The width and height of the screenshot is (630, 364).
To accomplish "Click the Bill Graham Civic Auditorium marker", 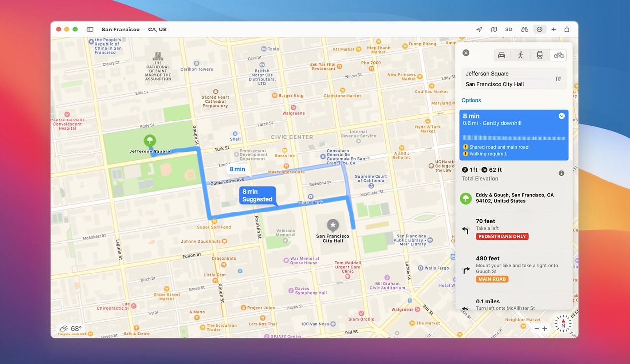I will pyautogui.click(x=387, y=277).
